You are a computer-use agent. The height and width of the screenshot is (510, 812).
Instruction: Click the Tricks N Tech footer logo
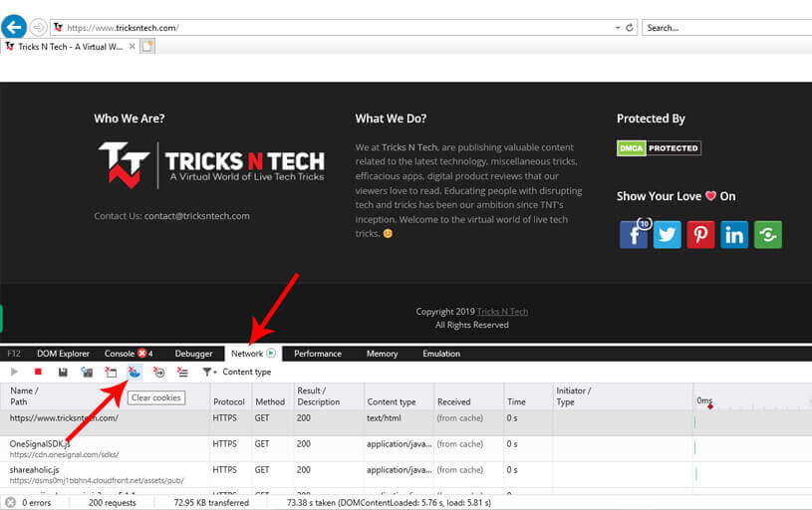tap(211, 165)
